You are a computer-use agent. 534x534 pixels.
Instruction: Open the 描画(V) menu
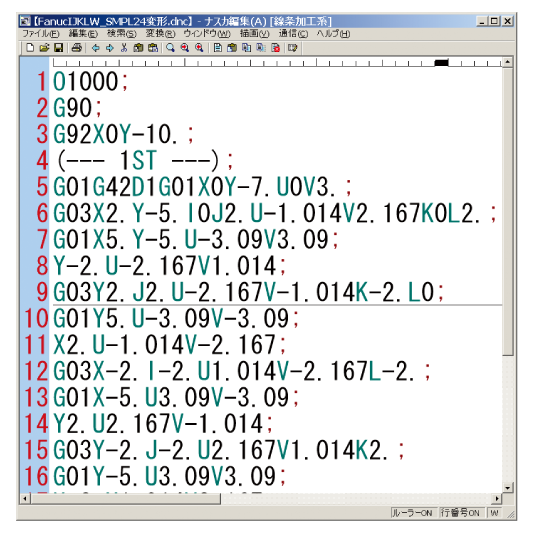tap(254, 33)
